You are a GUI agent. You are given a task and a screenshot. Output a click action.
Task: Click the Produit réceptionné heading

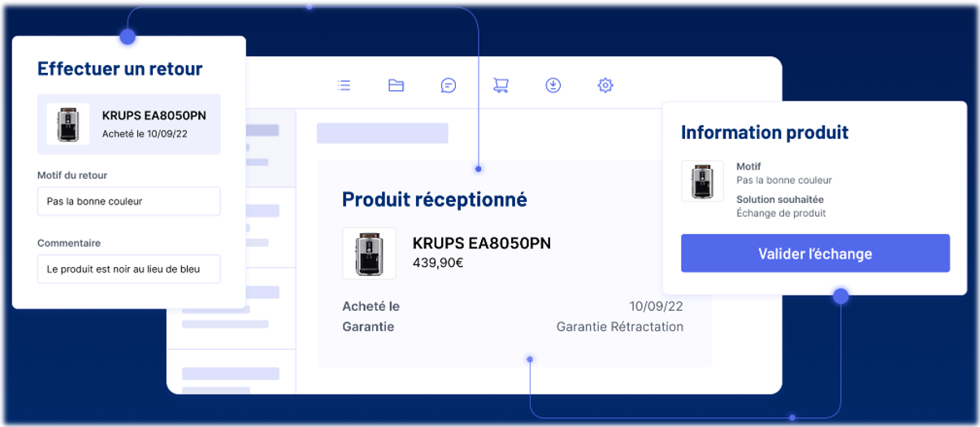(435, 199)
